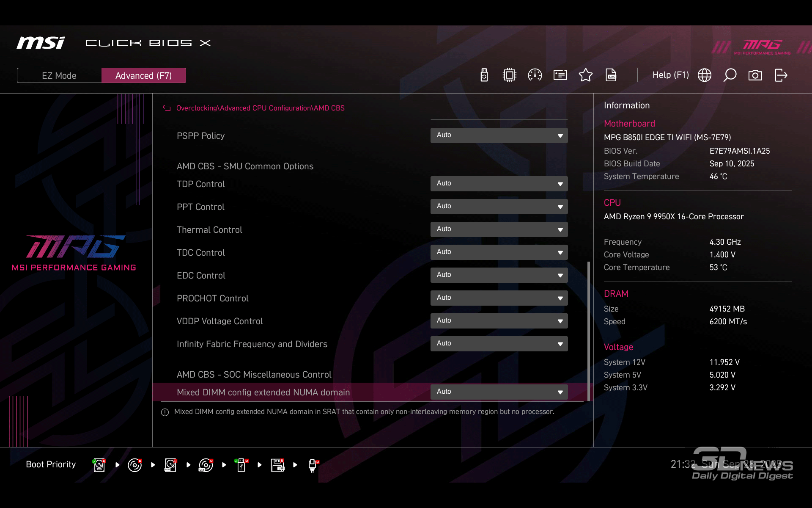Image resolution: width=812 pixels, height=508 pixels.
Task: Click the exit door icon
Action: (x=781, y=75)
